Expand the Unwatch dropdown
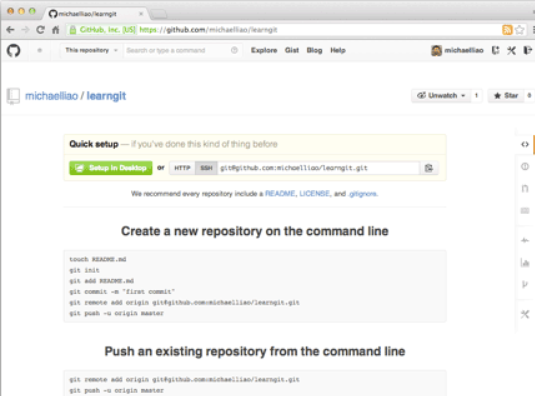Image resolution: width=535 pixels, height=396 pixels. coord(441,96)
